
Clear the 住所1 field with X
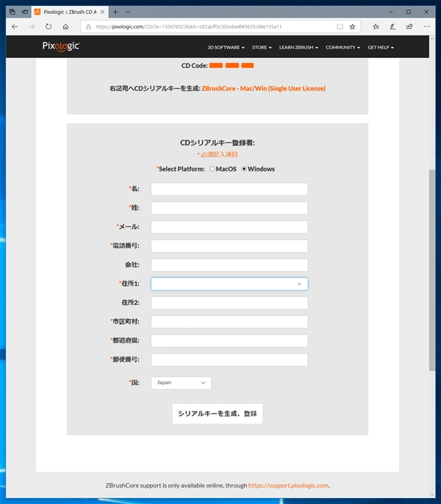[x=299, y=284]
